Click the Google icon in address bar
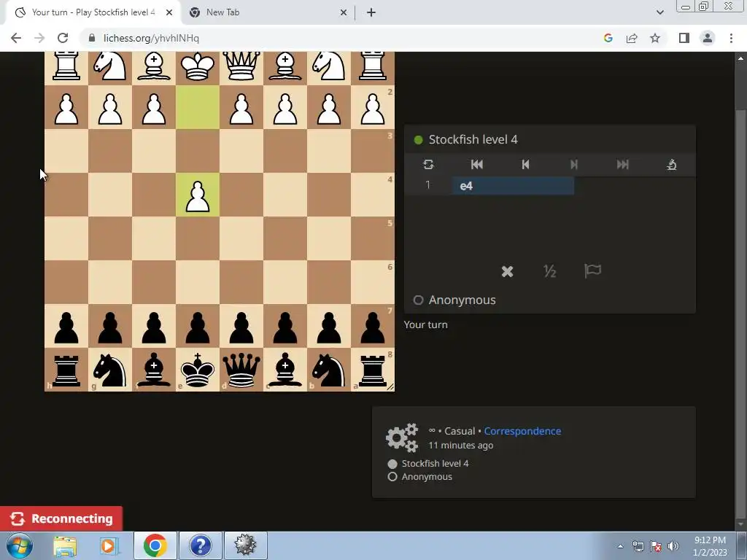The width and height of the screenshot is (747, 560). tap(608, 38)
